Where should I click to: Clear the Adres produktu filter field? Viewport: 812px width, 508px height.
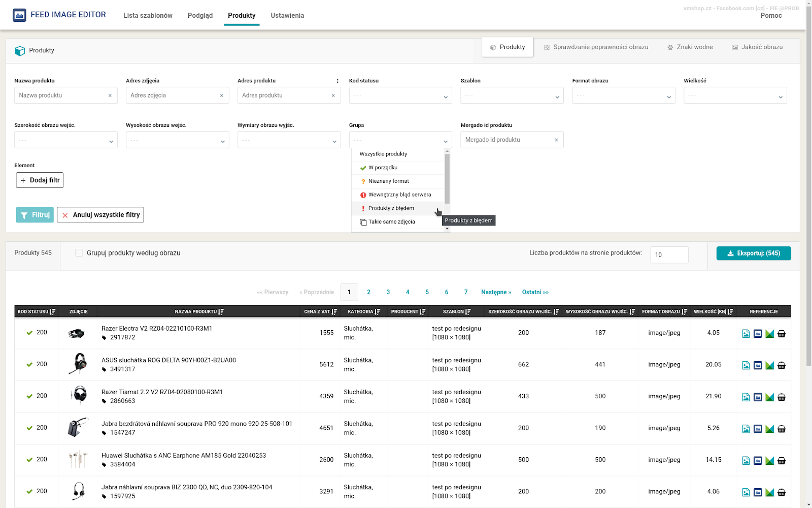coord(333,96)
